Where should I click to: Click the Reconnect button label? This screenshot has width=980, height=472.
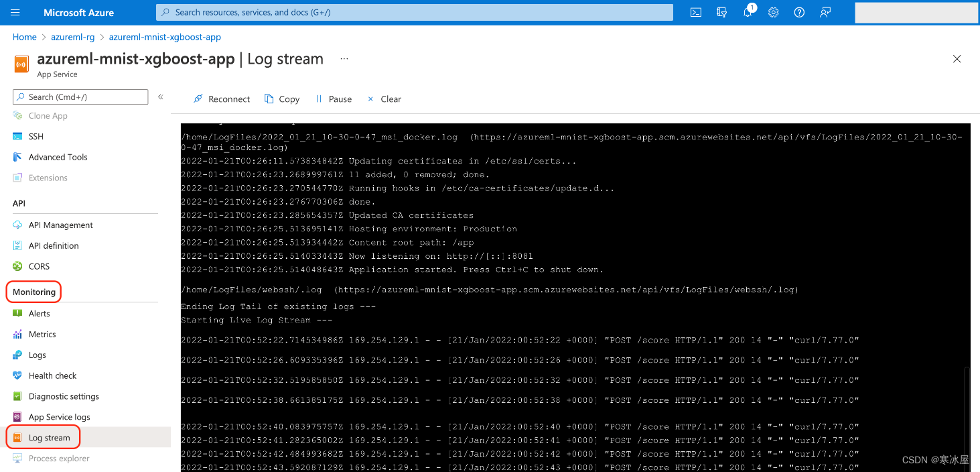[229, 99]
